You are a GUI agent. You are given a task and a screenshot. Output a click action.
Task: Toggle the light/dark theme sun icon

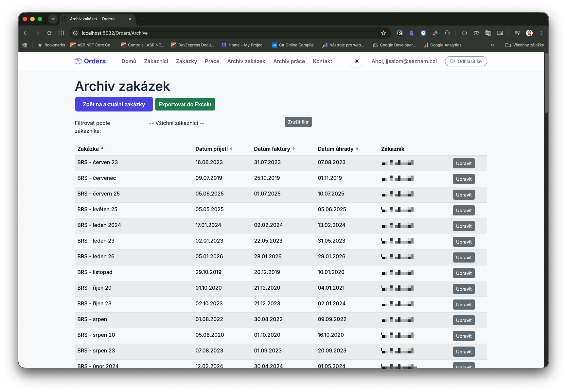click(x=357, y=61)
